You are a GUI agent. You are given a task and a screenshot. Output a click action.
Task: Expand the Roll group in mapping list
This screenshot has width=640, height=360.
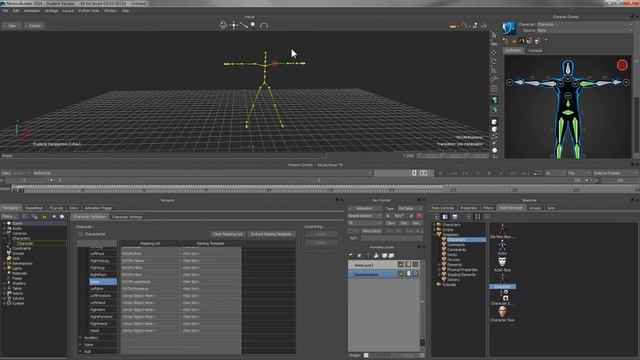point(80,351)
